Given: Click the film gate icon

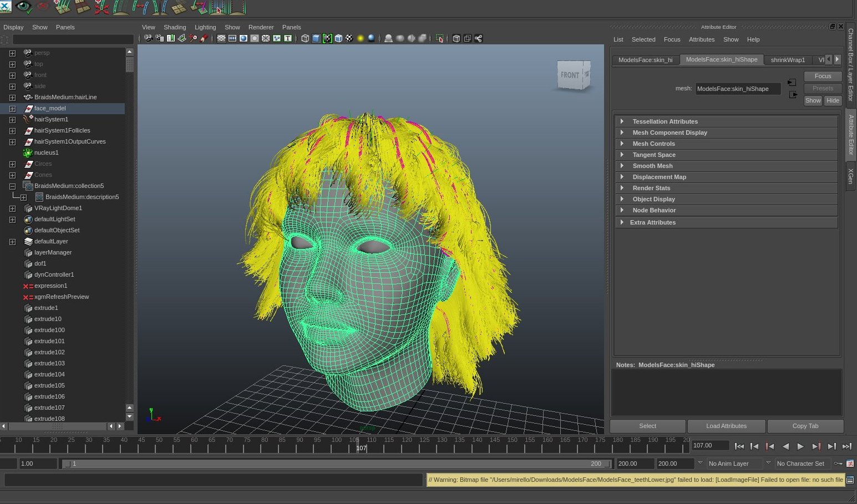Looking at the screenshot, I should (232, 38).
